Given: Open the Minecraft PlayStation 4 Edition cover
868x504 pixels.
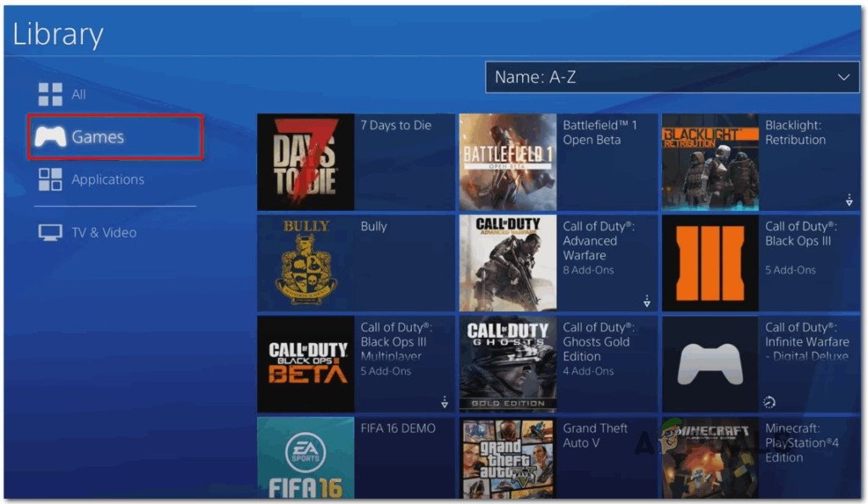Looking at the screenshot, I should 710,458.
